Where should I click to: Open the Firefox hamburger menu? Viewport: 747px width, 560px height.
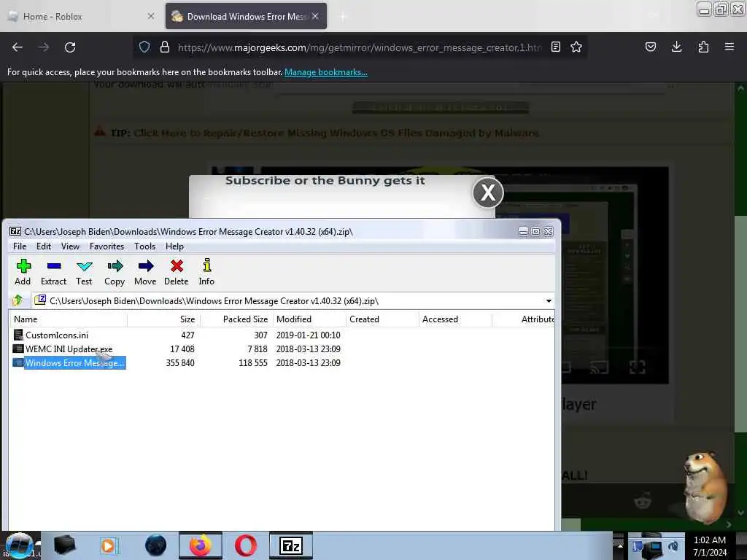[729, 47]
